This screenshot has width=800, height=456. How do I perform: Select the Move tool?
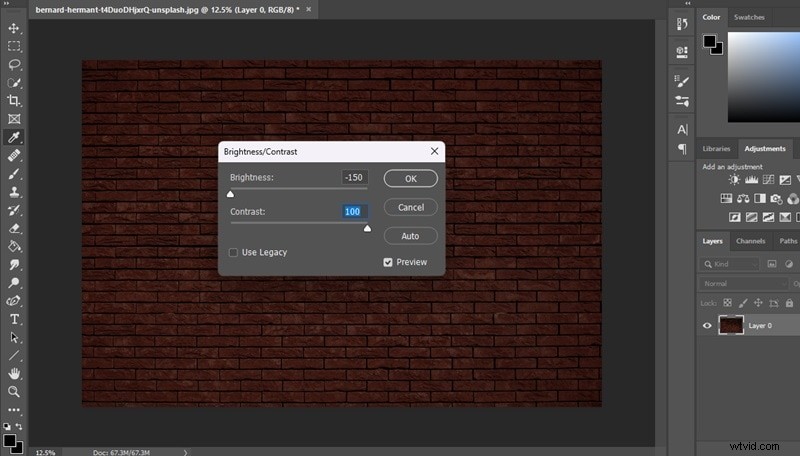pyautogui.click(x=14, y=28)
